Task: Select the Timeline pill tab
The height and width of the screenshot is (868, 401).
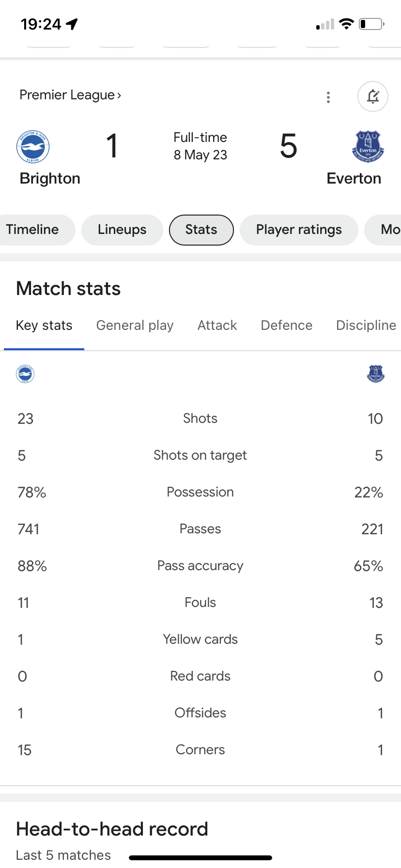Action: click(x=34, y=230)
